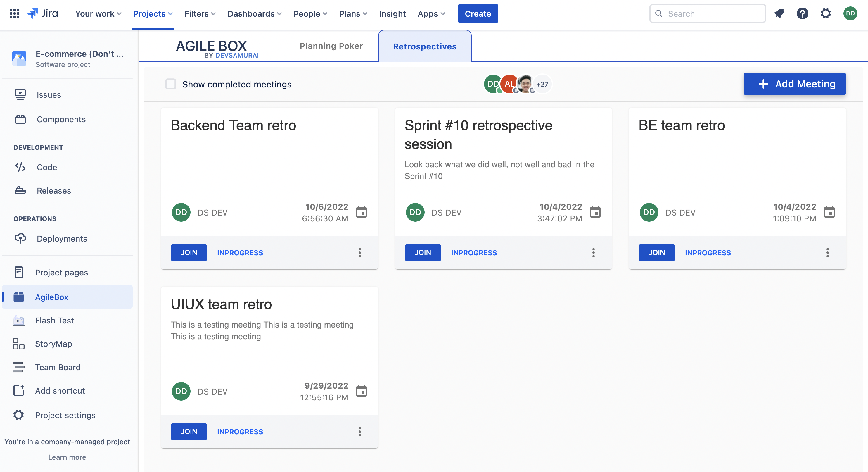Click the E-commerce project avatar
This screenshot has width=868, height=472.
click(x=19, y=58)
